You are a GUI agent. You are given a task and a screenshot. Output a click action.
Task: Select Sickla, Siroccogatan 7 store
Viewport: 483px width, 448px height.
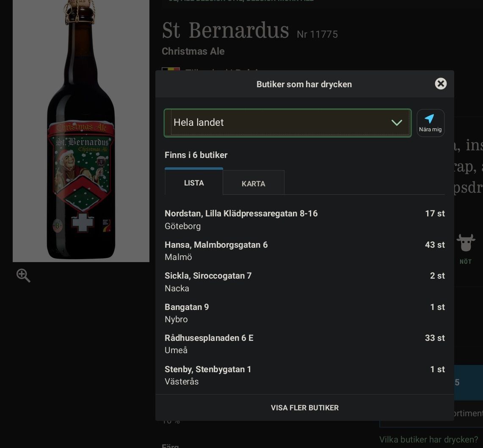[x=304, y=282]
